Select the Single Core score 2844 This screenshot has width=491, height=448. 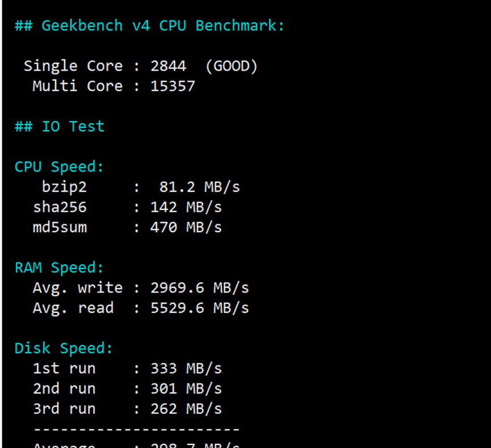pos(168,66)
